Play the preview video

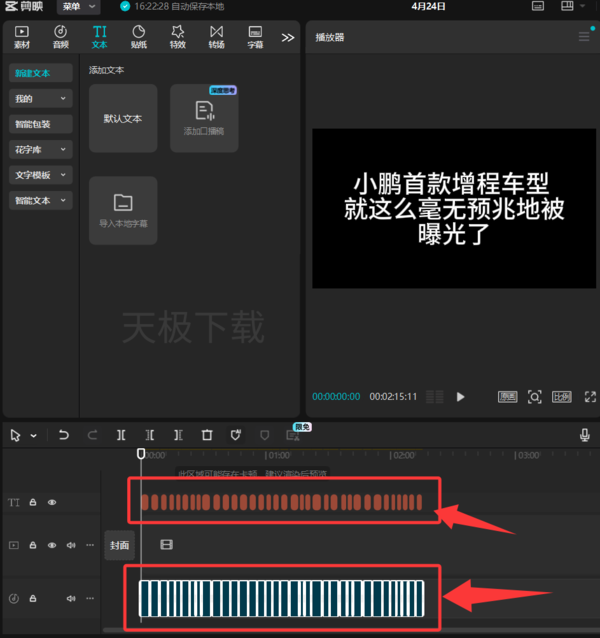click(460, 397)
